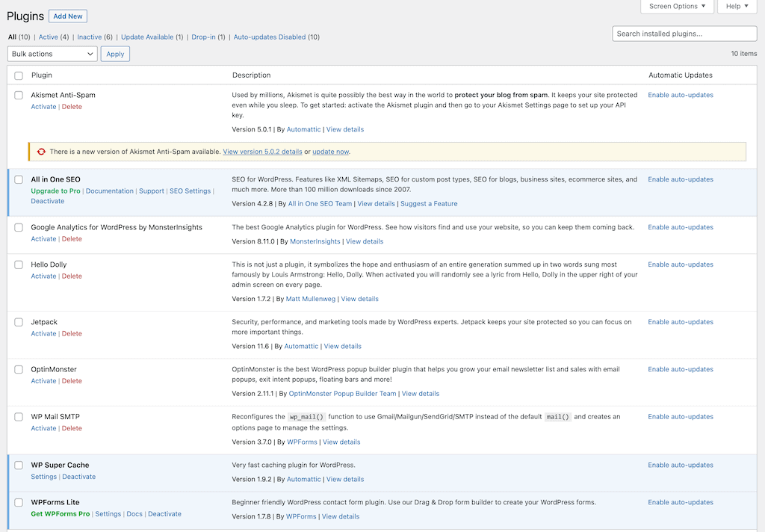Click the Automatic Updates column header
765x532 pixels.
(680, 75)
